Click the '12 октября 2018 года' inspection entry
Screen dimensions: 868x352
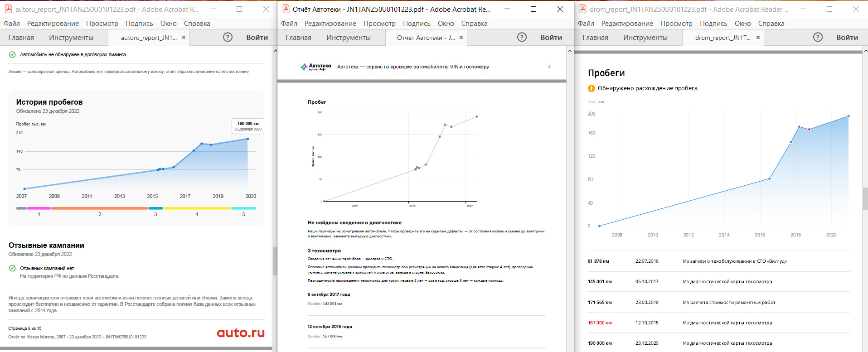point(330,327)
